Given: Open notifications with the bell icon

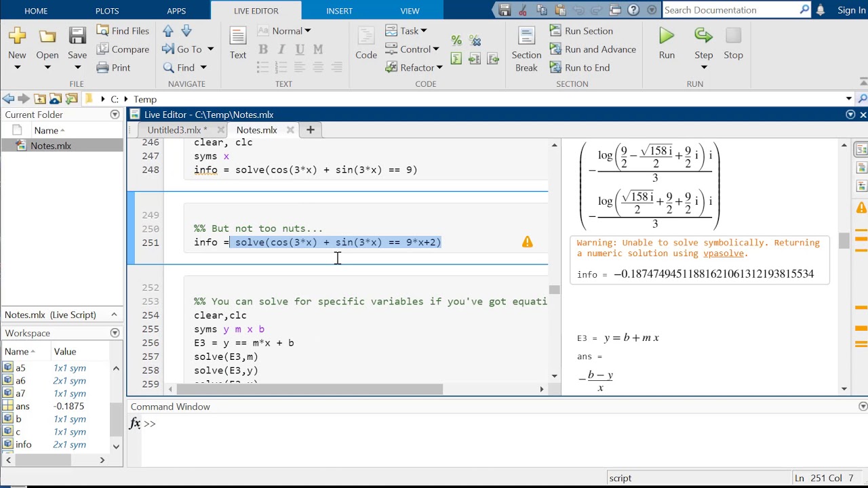Looking at the screenshot, I should pyautogui.click(x=821, y=9).
